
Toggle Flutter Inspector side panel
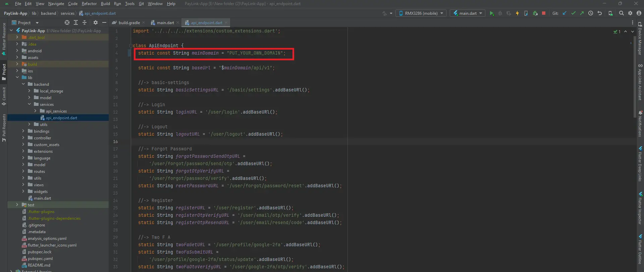[x=640, y=208]
